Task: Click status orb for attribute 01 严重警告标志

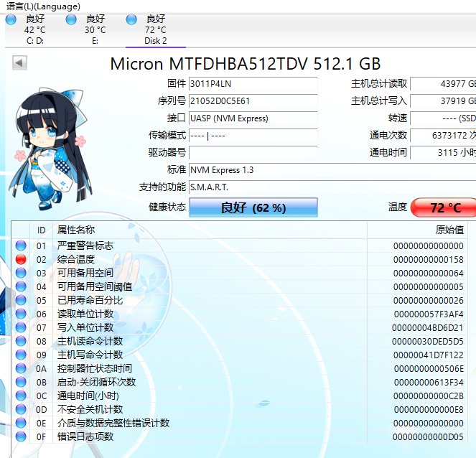Action: (21, 246)
